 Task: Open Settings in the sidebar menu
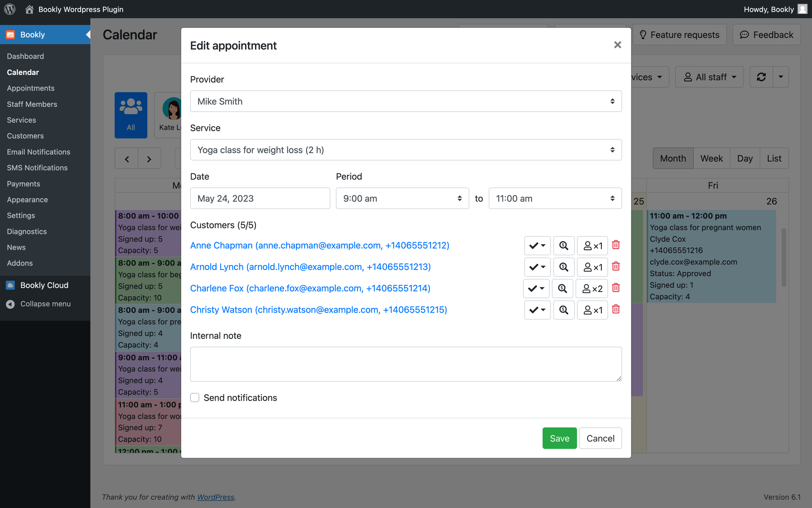21,215
